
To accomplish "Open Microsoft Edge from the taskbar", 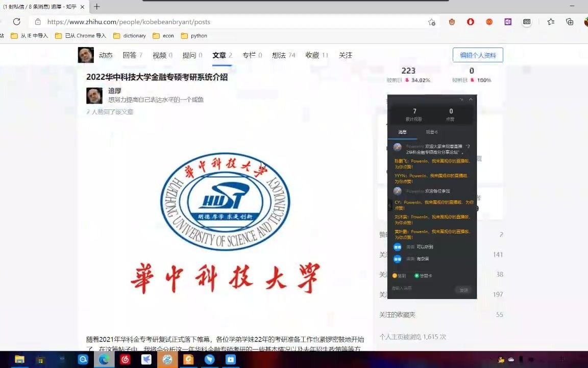I will point(104,360).
